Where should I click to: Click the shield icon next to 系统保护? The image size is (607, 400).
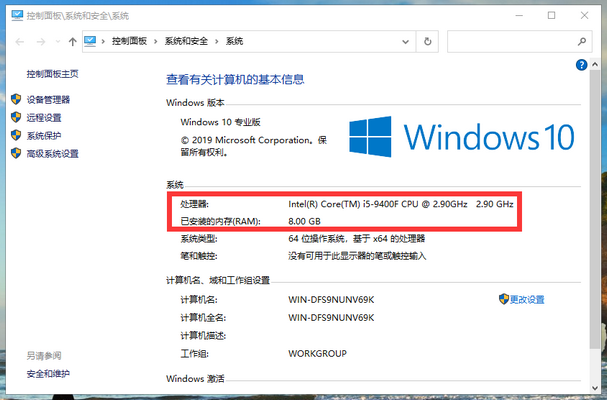pos(16,135)
